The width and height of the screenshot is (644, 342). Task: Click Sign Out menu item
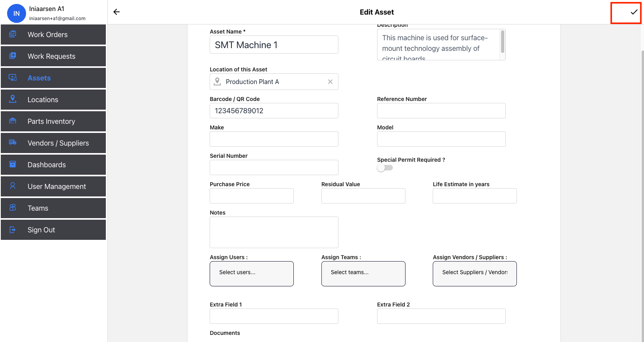pyautogui.click(x=53, y=230)
